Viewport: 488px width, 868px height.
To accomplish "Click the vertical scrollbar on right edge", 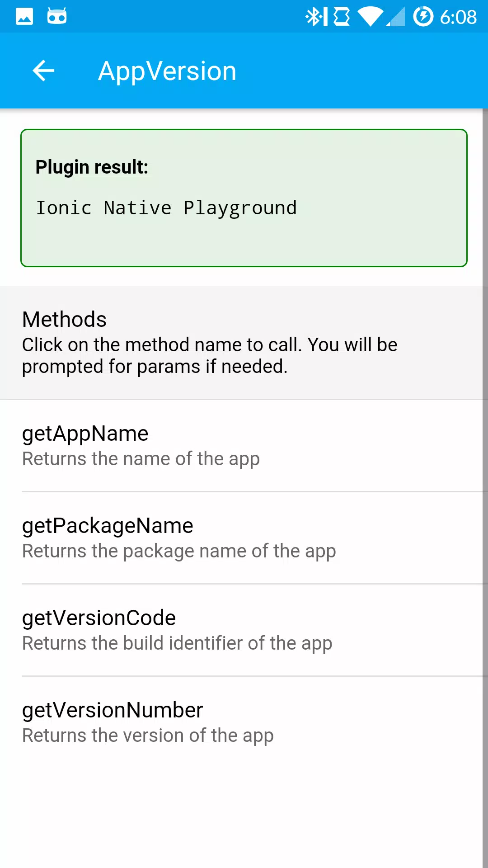I will pyautogui.click(x=485, y=488).
